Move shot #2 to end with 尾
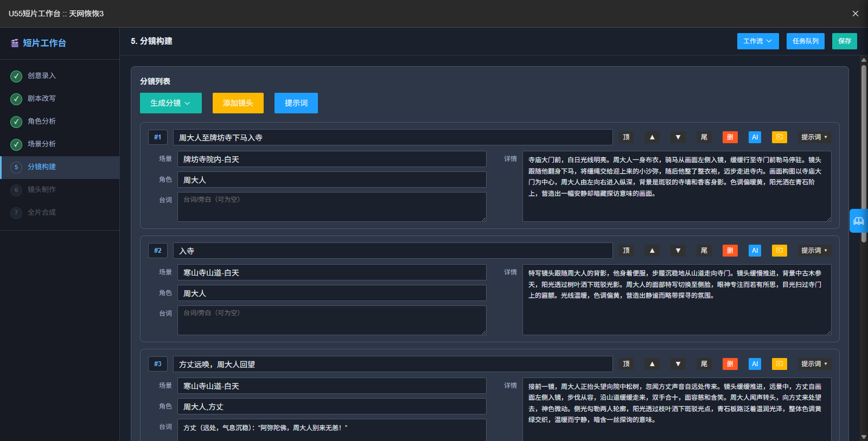The height and width of the screenshot is (441, 868). tap(704, 251)
